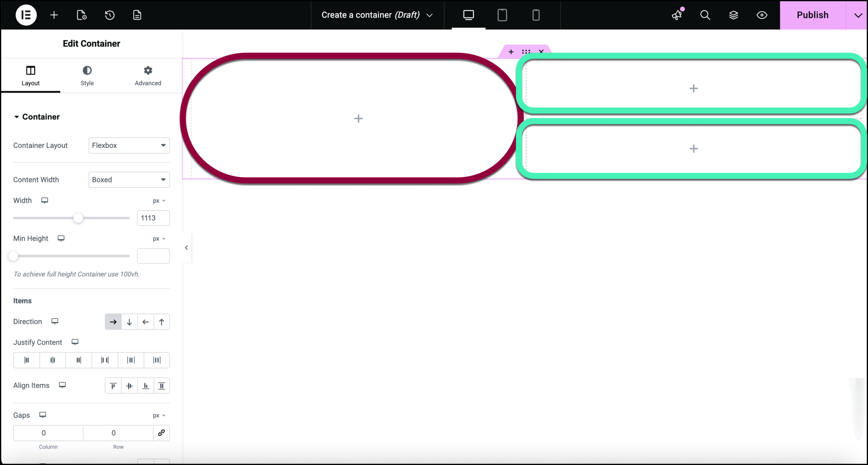868x465 pixels.
Task: Toggle the Preview Changes eye icon
Action: tap(762, 15)
